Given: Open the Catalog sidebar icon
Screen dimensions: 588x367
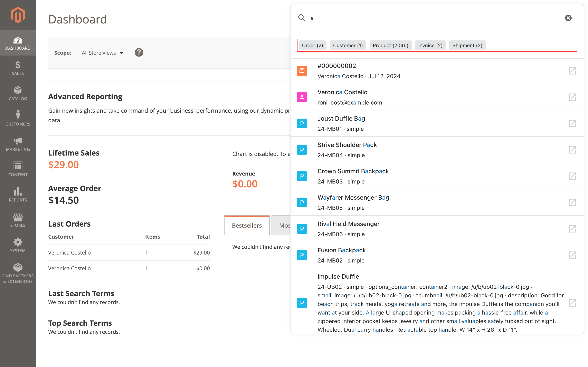Looking at the screenshot, I should [18, 93].
